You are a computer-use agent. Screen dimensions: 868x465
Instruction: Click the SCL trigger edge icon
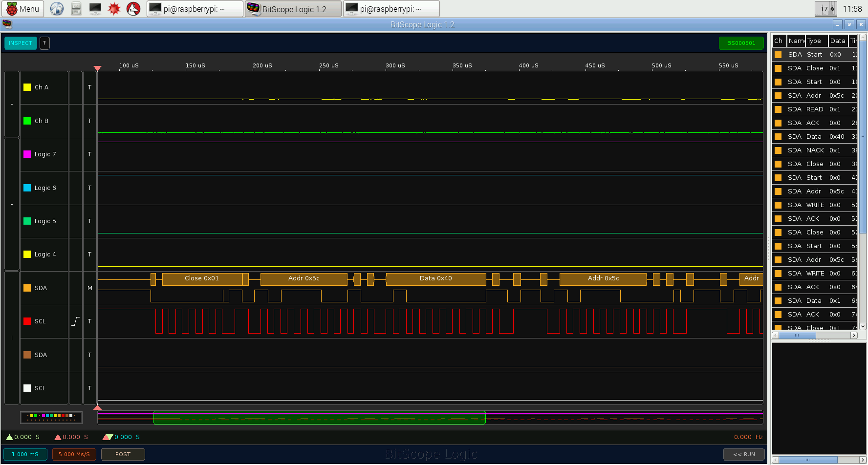[x=75, y=321]
